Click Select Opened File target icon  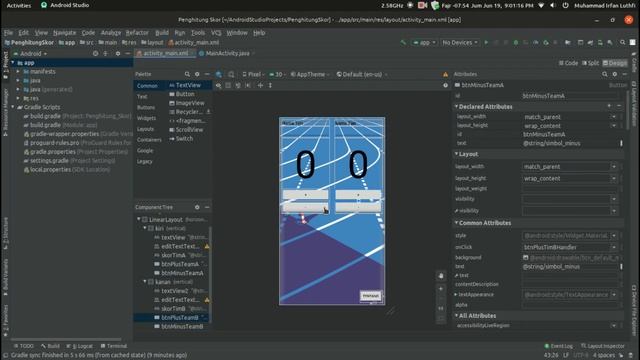(x=95, y=53)
